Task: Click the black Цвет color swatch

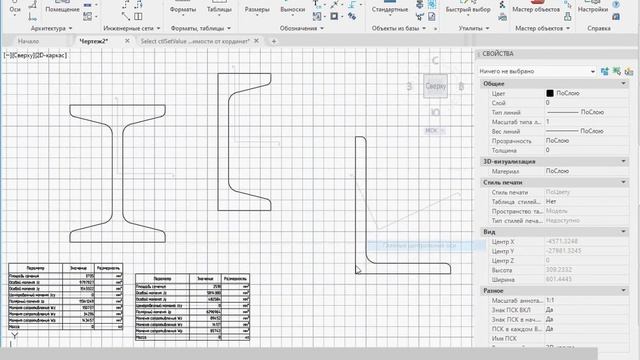Action: tap(550, 93)
